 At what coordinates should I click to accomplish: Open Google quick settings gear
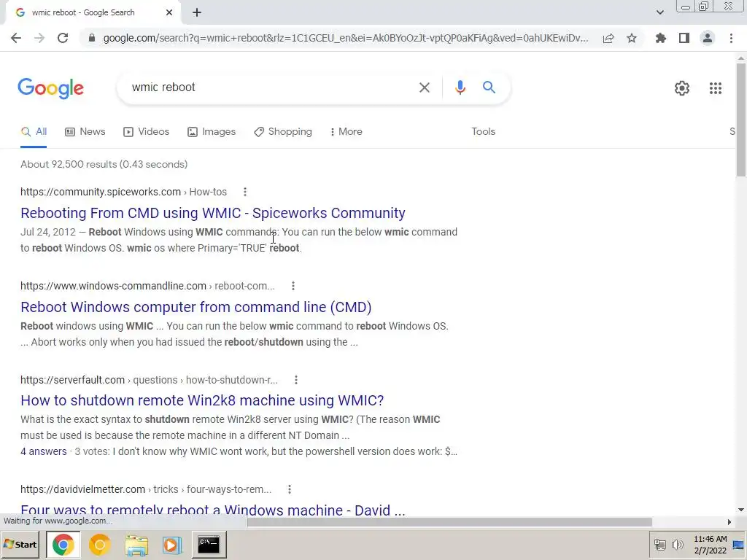point(682,88)
